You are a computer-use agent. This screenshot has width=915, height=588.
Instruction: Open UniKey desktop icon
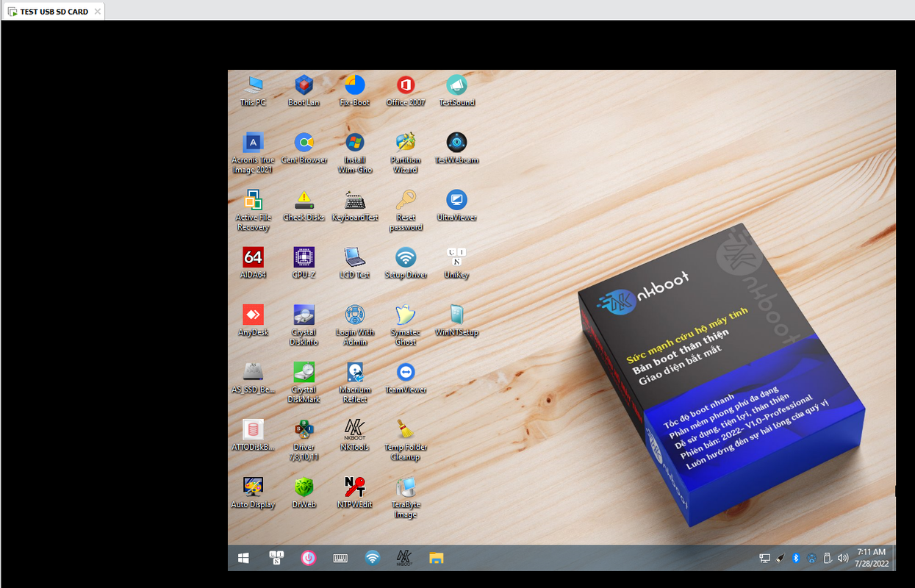[x=456, y=263]
